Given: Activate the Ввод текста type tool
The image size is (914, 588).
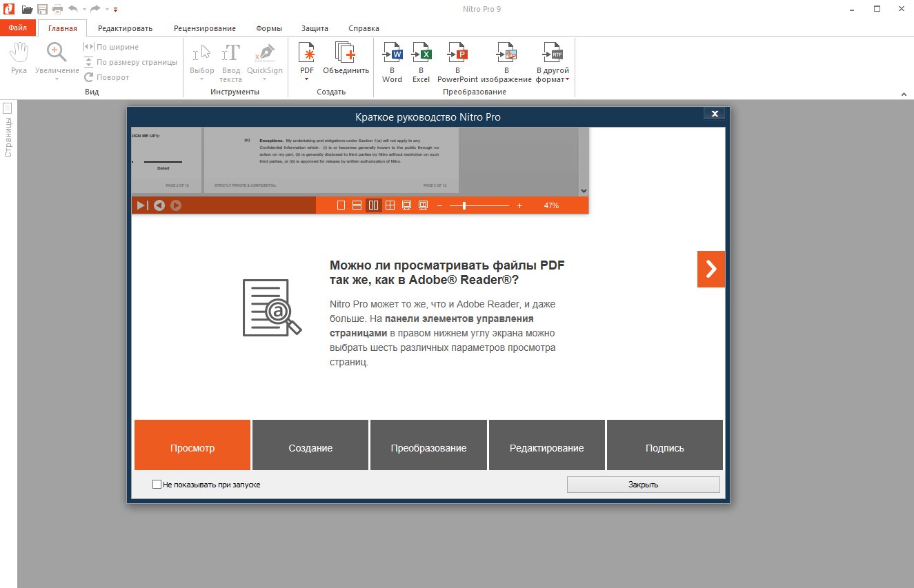Looking at the screenshot, I should [231, 62].
